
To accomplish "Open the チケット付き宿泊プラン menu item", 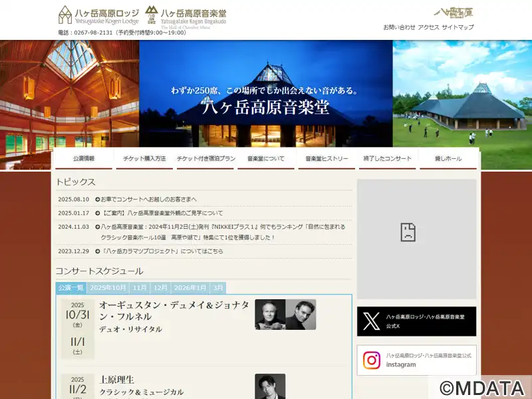I will [205, 158].
